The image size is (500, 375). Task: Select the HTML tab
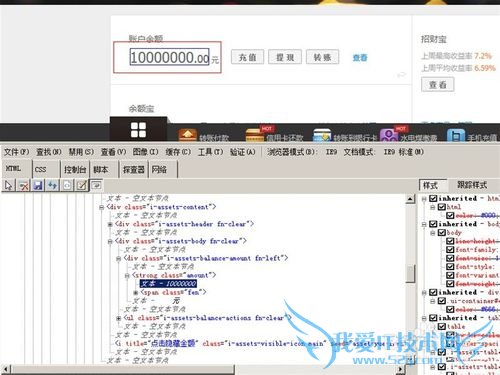click(x=17, y=168)
